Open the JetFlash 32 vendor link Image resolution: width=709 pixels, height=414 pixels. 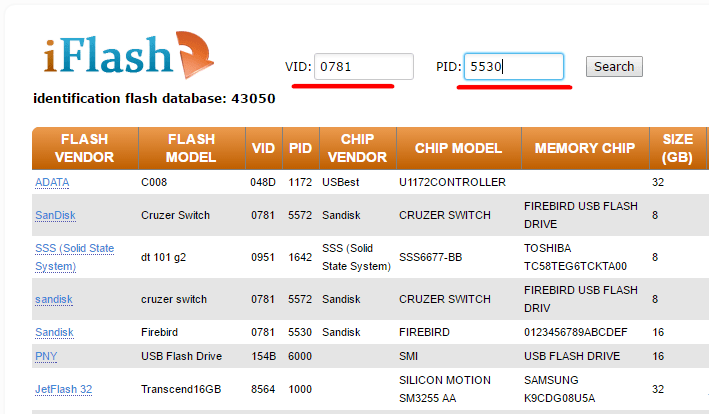64,389
